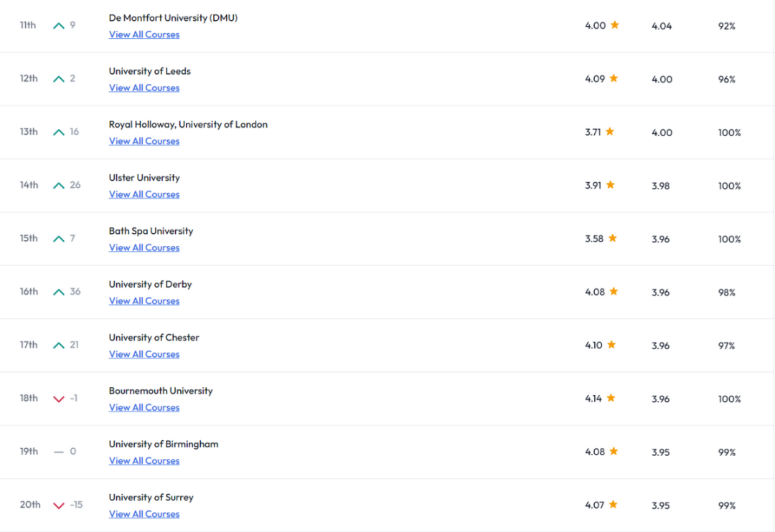Click the 20th rank label

30,505
